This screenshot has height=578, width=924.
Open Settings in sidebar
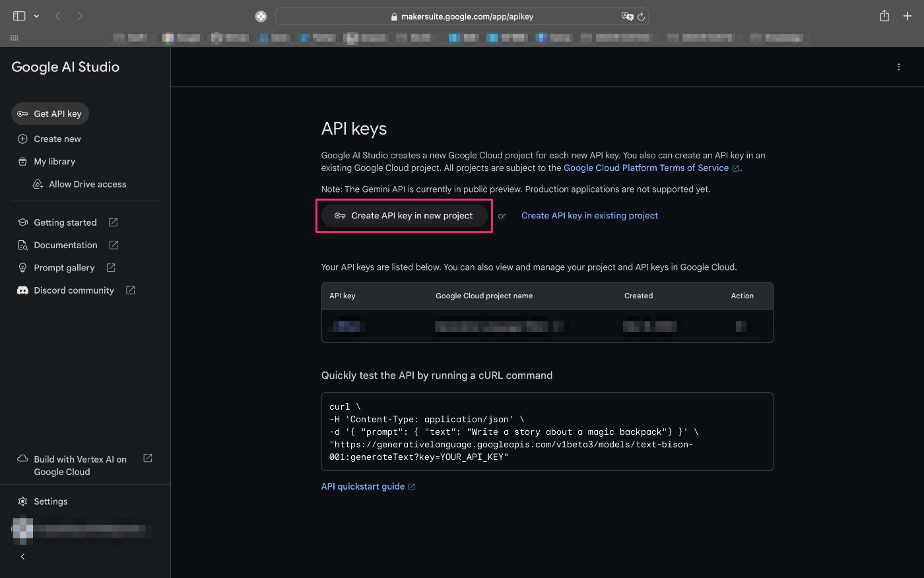coord(51,501)
